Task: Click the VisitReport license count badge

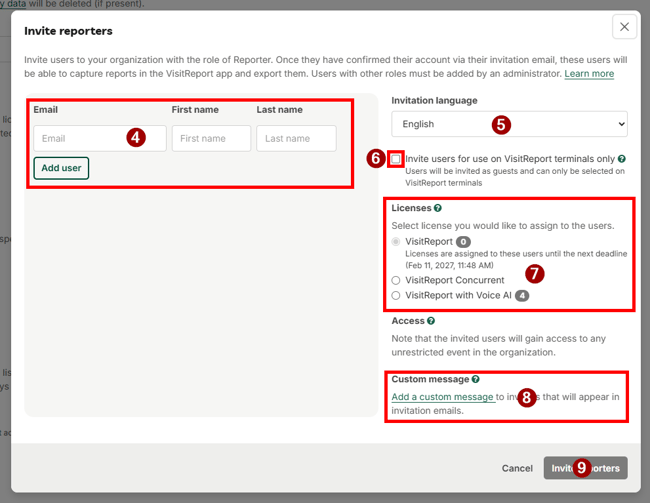Action: [x=463, y=242]
